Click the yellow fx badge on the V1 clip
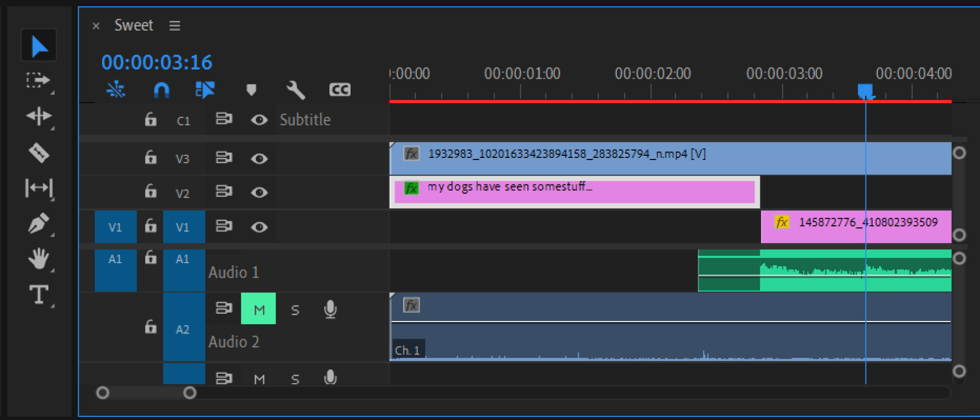 781,223
